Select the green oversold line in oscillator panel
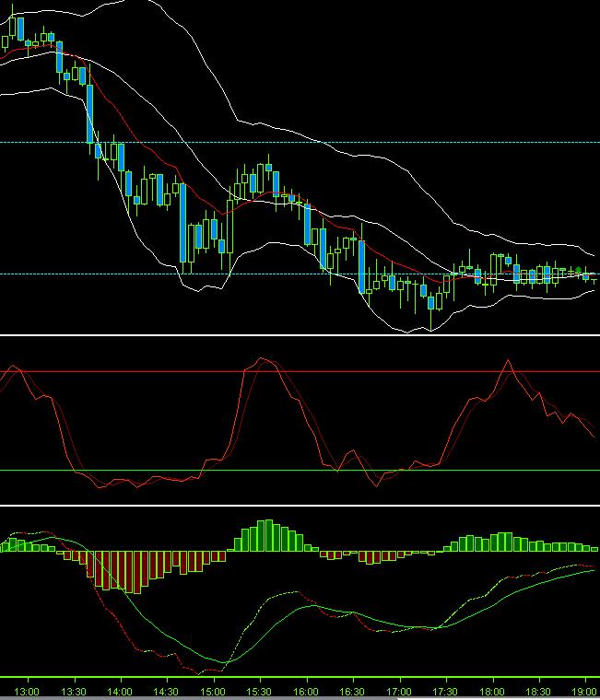The image size is (600, 700). [x=300, y=470]
